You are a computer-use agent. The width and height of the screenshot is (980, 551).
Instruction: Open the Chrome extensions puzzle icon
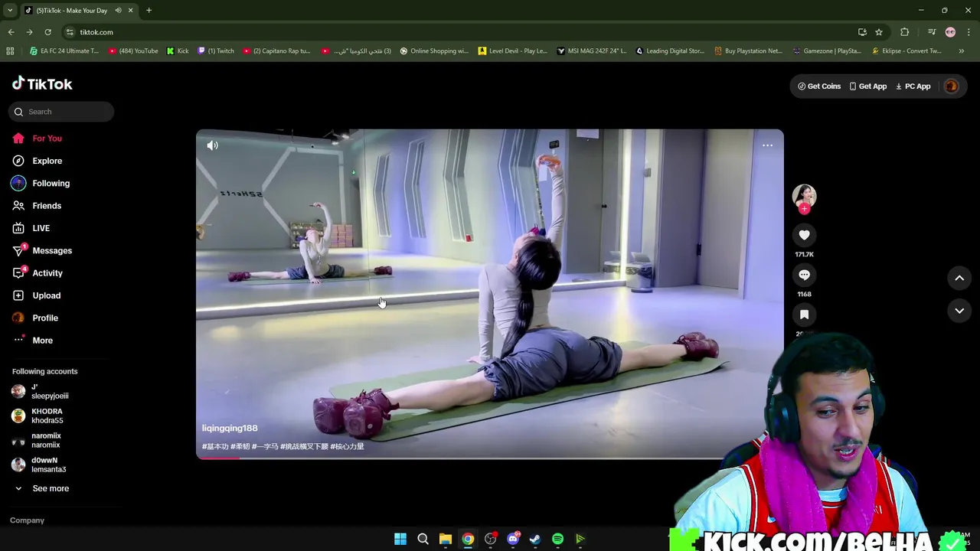point(905,32)
